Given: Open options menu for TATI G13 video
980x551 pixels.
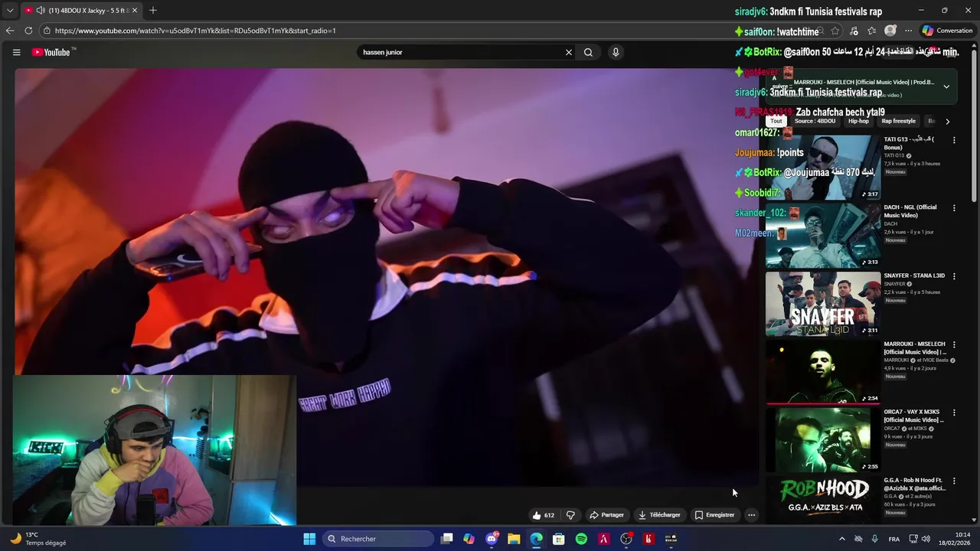Looking at the screenshot, I should [x=954, y=140].
